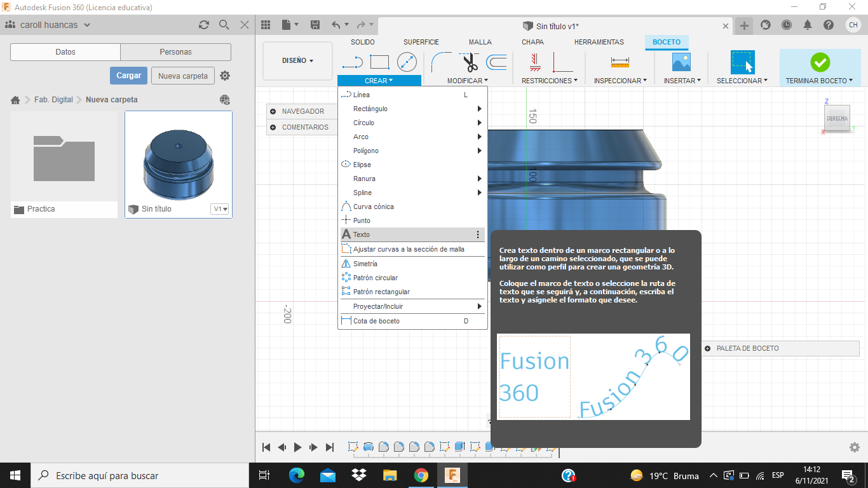
Task: Select the Rectangle tool icon in the ribbon
Action: tap(379, 62)
